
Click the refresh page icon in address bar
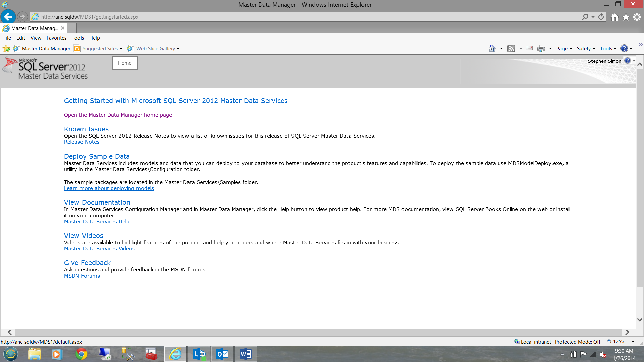pyautogui.click(x=601, y=17)
